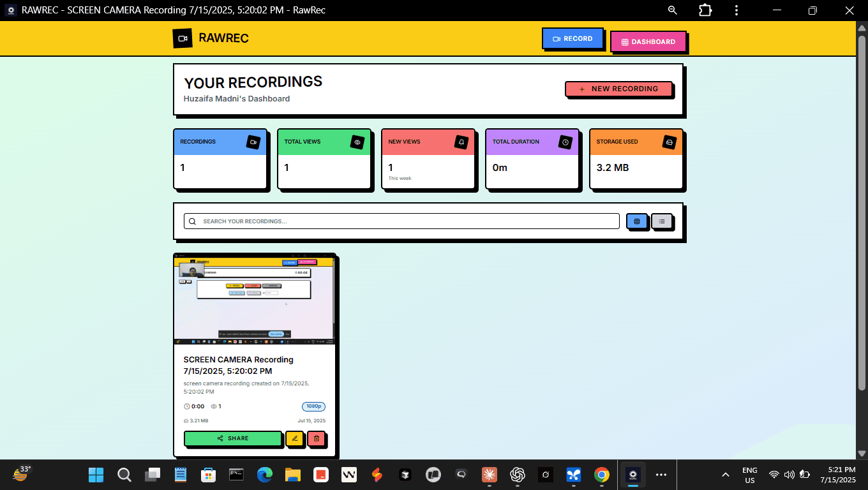Viewport: 868px width, 490px height.
Task: Focus the Search Your Recordings field
Action: click(401, 221)
